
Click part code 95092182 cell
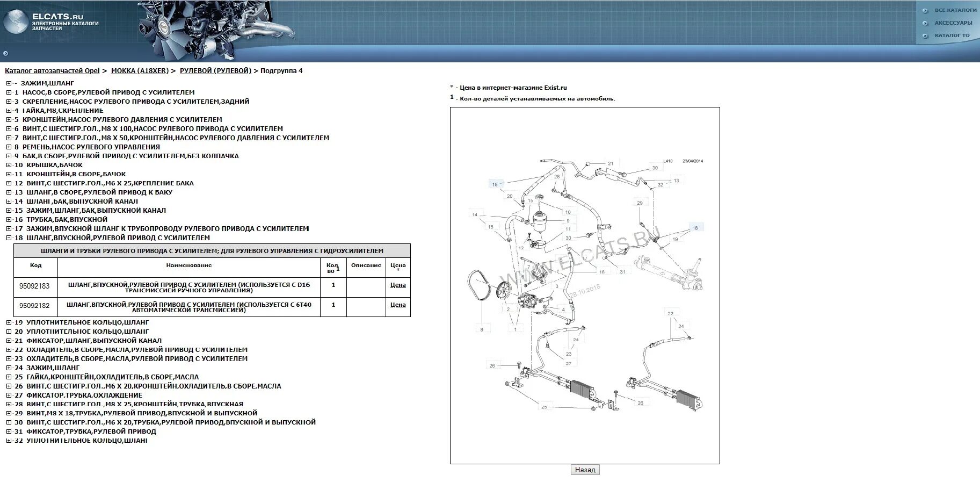(35, 306)
